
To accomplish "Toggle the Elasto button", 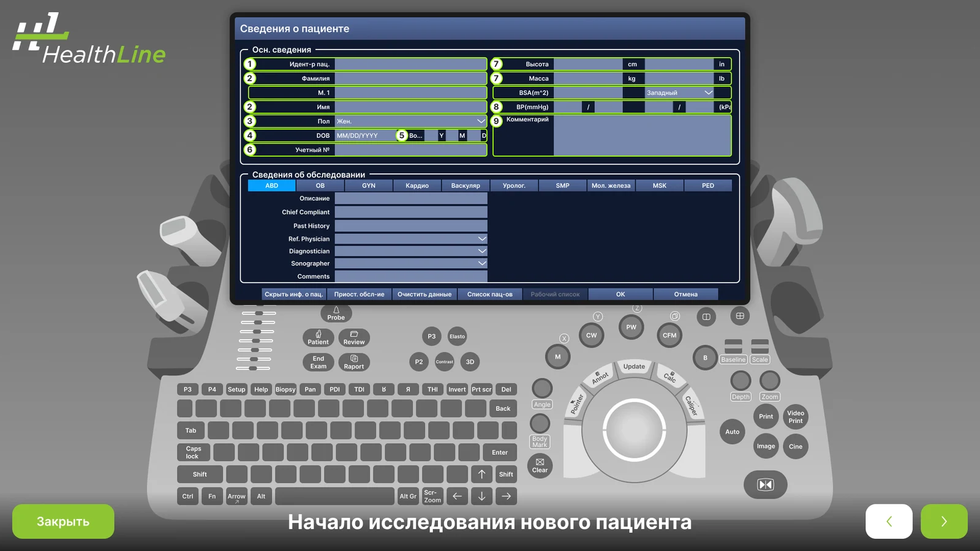I will coord(458,336).
